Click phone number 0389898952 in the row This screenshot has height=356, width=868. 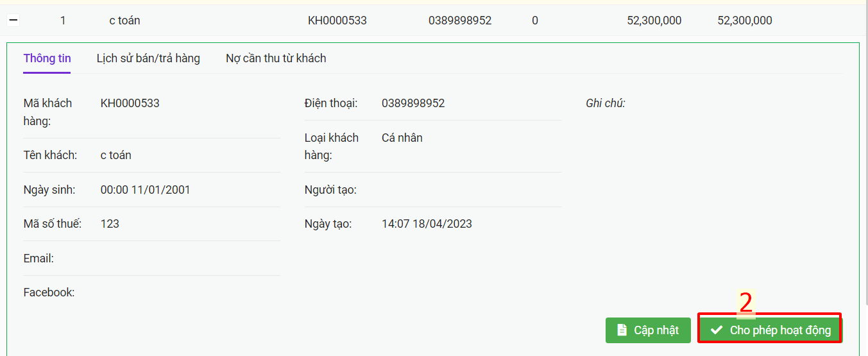[x=460, y=21]
